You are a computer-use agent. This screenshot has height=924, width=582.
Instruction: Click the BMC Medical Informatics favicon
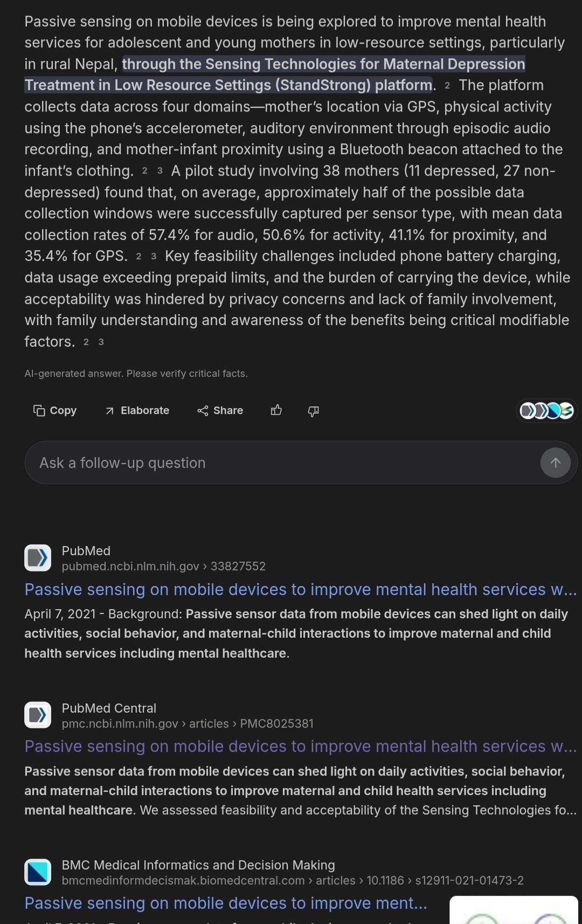[38, 872]
